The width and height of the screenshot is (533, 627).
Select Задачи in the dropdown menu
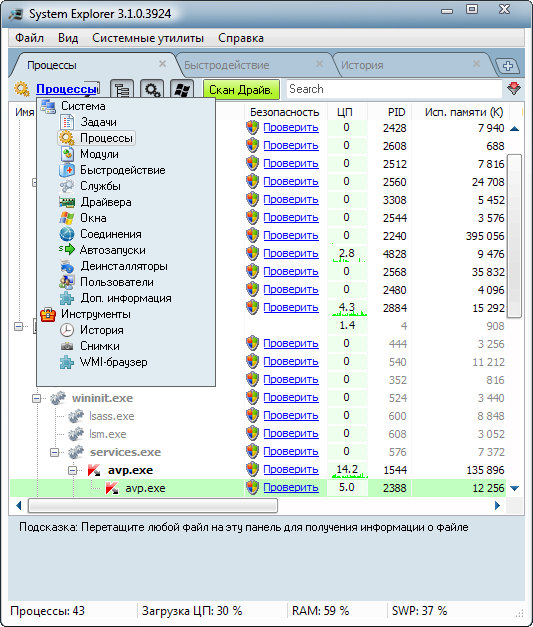pos(98,122)
